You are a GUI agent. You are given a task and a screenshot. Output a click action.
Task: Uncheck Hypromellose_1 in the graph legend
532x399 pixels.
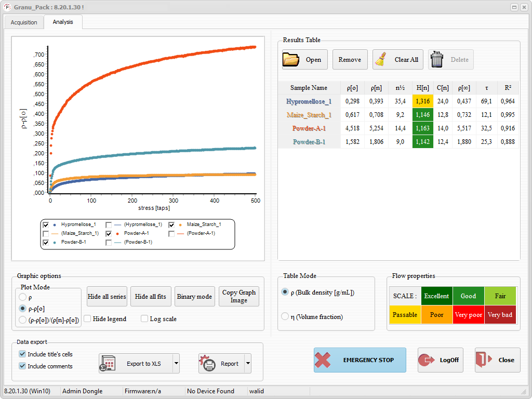click(46, 225)
